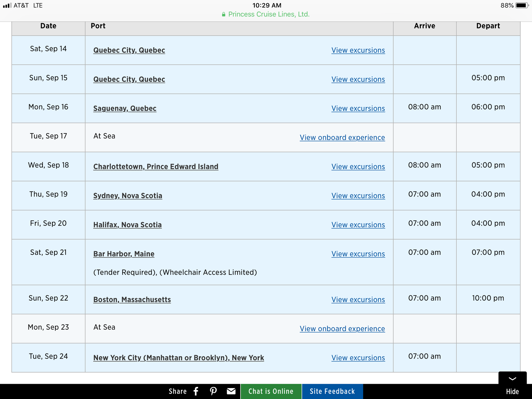The height and width of the screenshot is (399, 532).
Task: Open Chat is Online button
Action: pyautogui.click(x=271, y=391)
